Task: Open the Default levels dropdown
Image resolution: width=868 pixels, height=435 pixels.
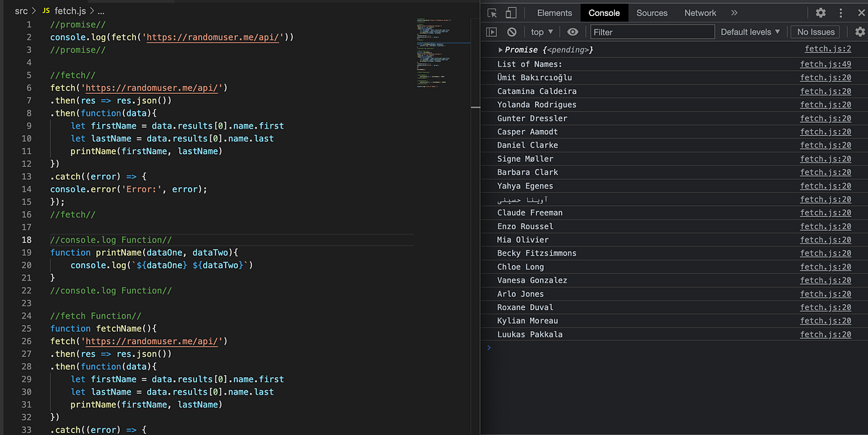Action: point(751,31)
